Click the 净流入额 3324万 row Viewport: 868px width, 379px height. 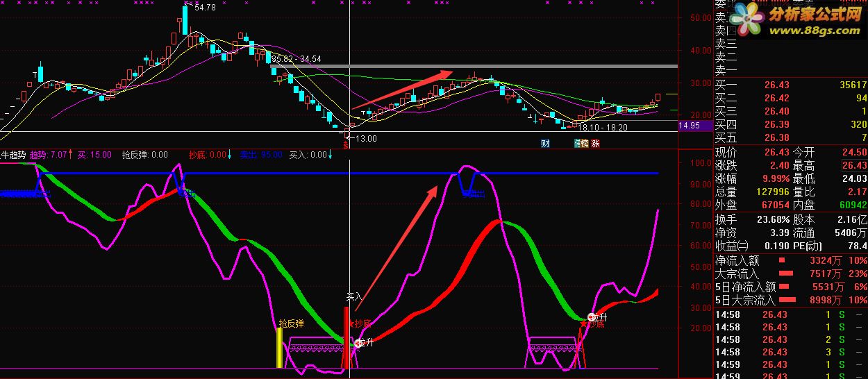(791, 260)
